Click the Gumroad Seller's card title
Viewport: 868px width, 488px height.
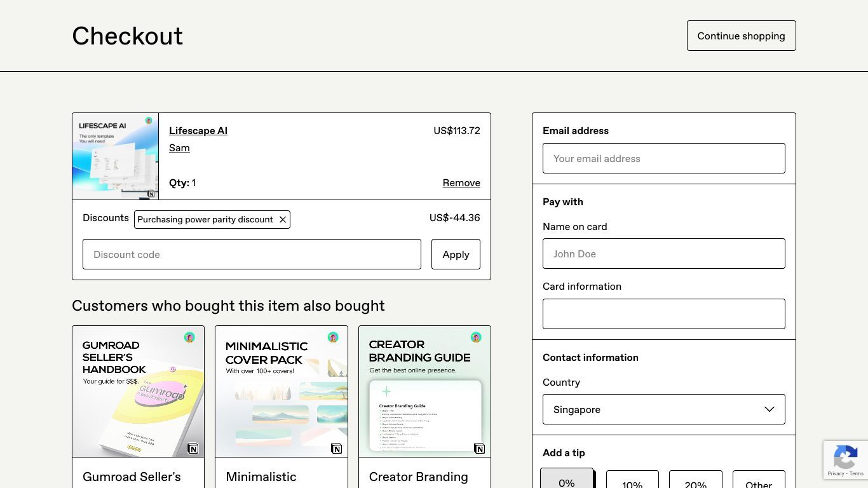tap(132, 477)
